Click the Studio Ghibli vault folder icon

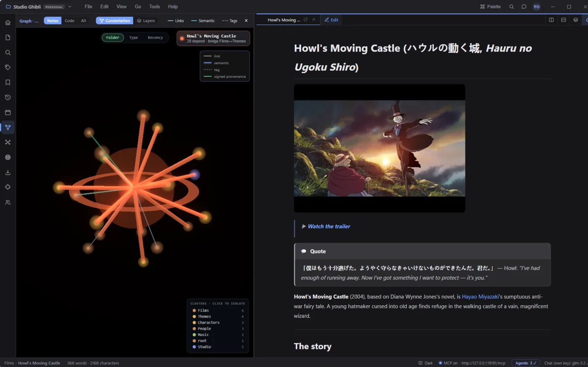tap(8, 7)
